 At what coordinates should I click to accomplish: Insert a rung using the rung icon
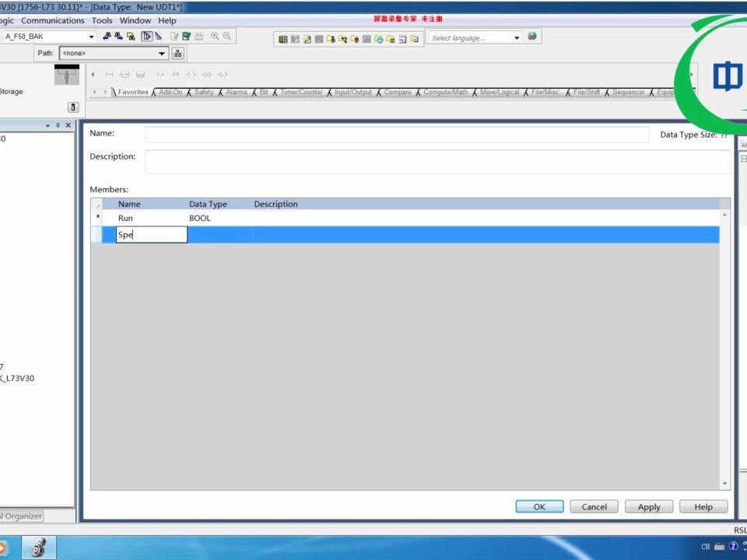pyautogui.click(x=110, y=75)
